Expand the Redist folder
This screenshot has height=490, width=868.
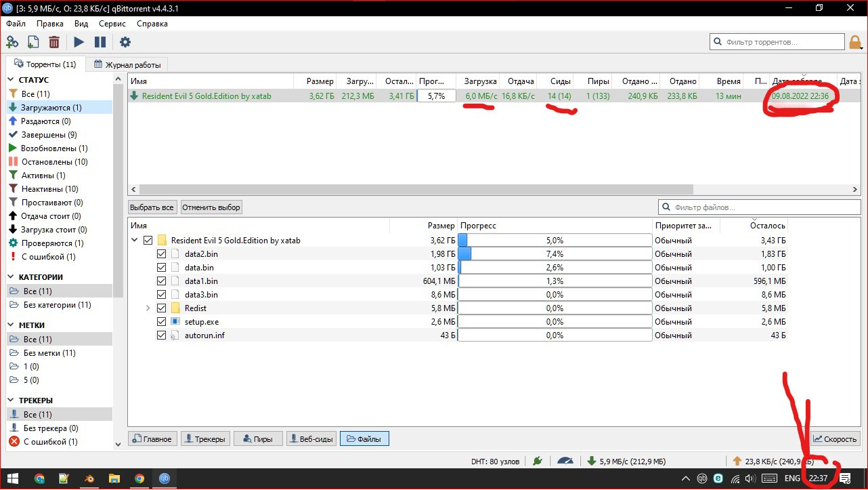tap(148, 308)
